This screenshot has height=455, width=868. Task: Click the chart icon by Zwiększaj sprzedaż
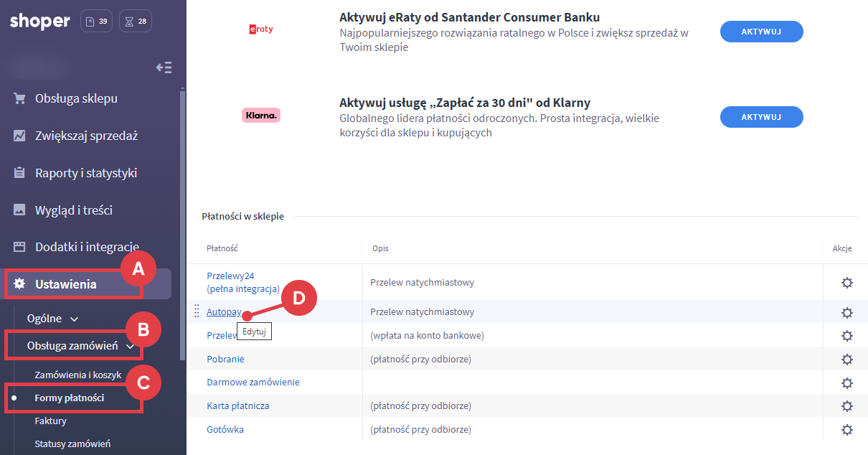pos(19,136)
